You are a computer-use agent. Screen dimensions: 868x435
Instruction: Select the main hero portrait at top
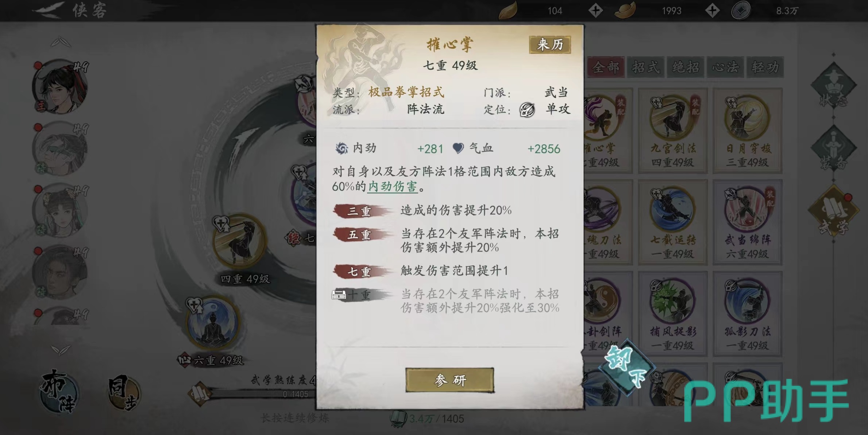(x=60, y=87)
